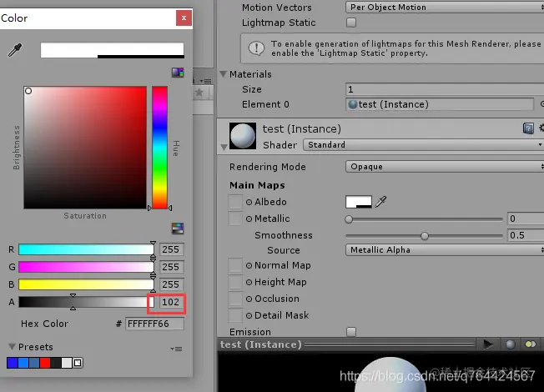This screenshot has width=544, height=392.
Task: Adjust the Smoothness slider handle
Action: pos(425,236)
